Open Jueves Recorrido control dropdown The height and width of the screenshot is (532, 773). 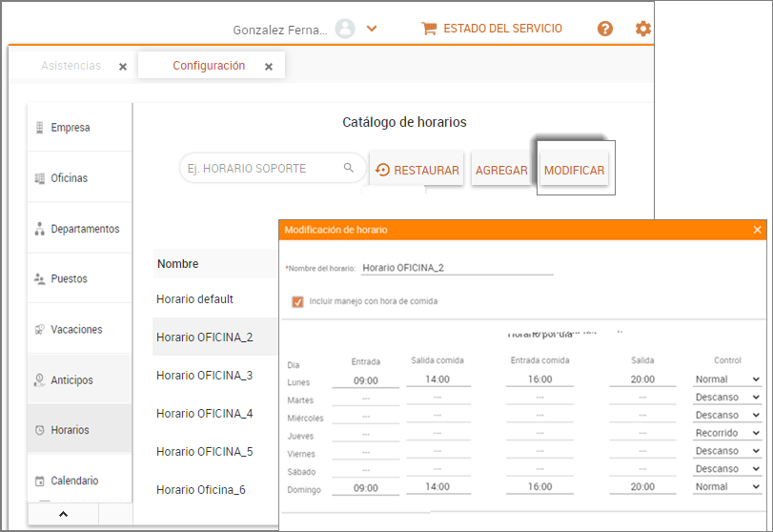tap(727, 433)
